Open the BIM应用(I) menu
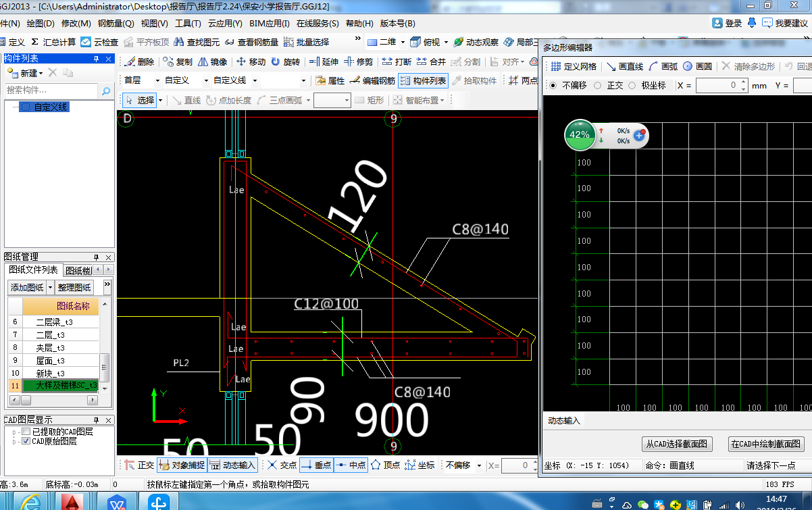Screen dimensions: 812x510 (x=270, y=23)
